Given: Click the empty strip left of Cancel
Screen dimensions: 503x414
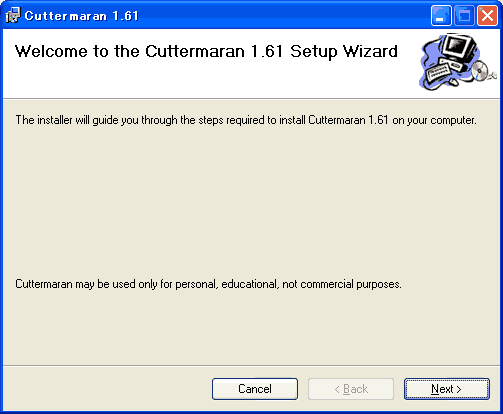Looking at the screenshot, I should point(107,389).
